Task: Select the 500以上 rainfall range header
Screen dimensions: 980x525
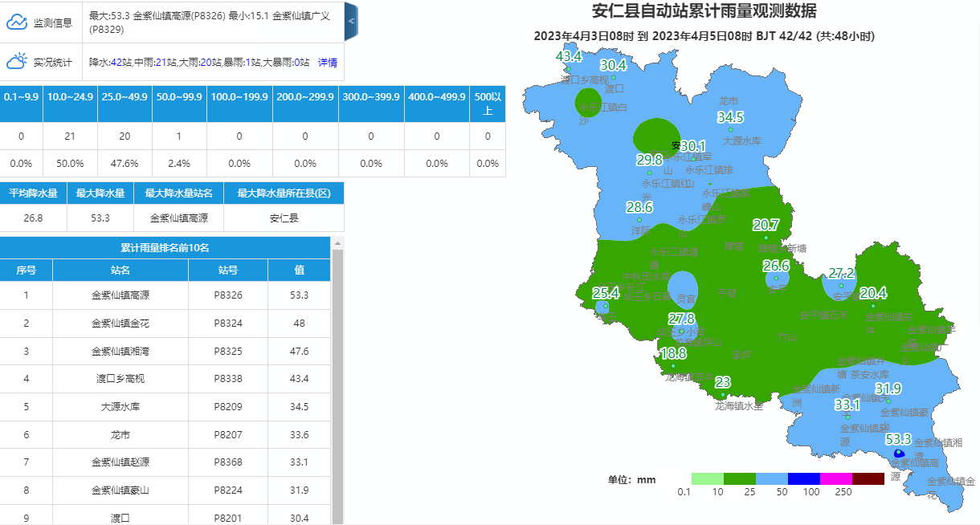Action: [x=488, y=103]
